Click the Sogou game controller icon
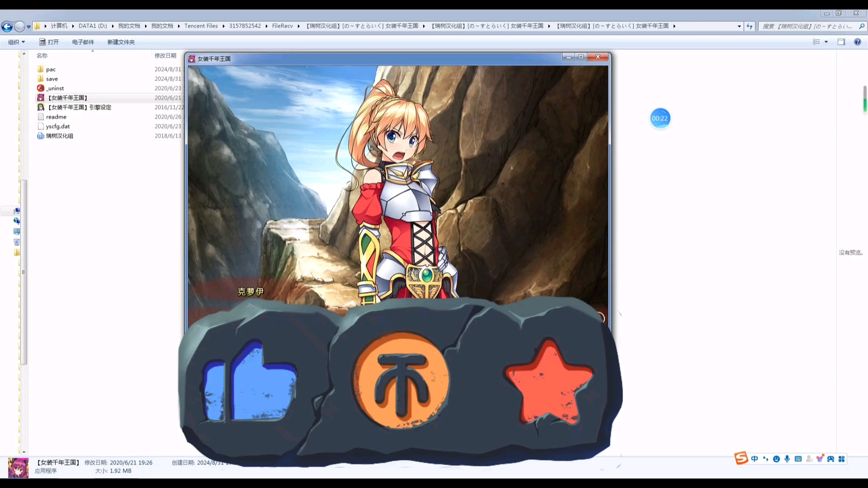 830,459
